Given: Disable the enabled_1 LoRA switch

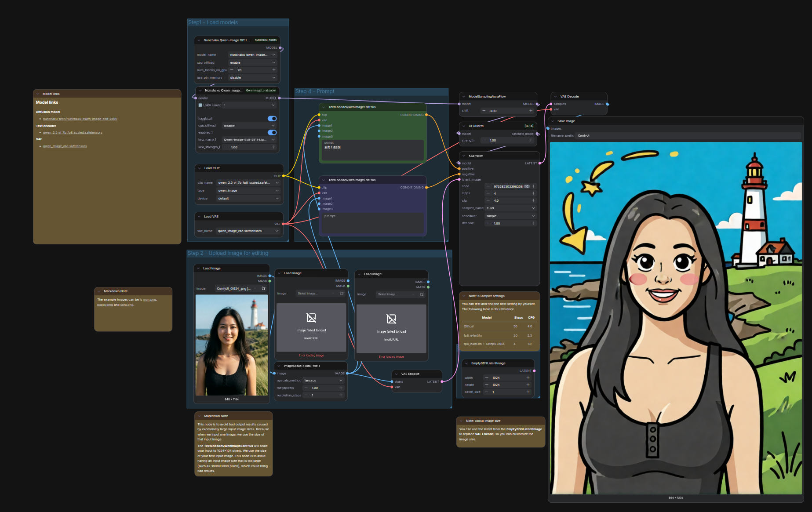Looking at the screenshot, I should tap(272, 132).
